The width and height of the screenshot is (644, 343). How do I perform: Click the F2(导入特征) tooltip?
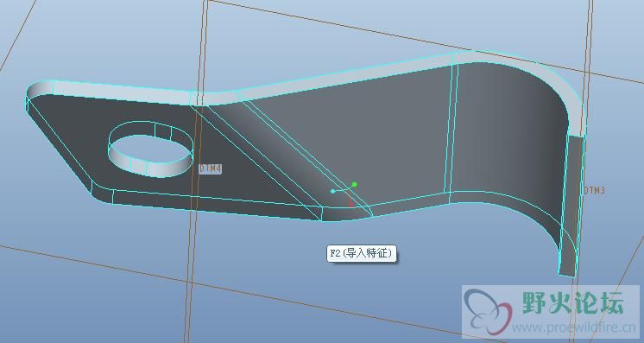(363, 253)
